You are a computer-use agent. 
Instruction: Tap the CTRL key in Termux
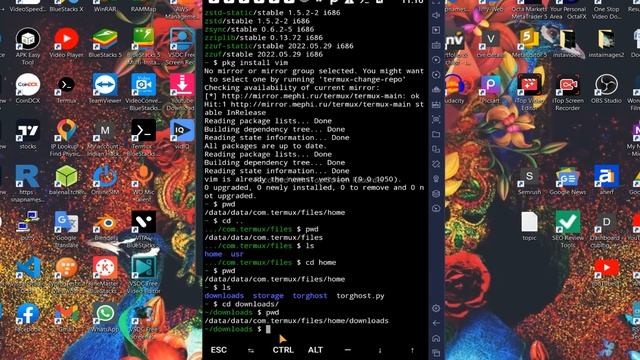tap(283, 350)
